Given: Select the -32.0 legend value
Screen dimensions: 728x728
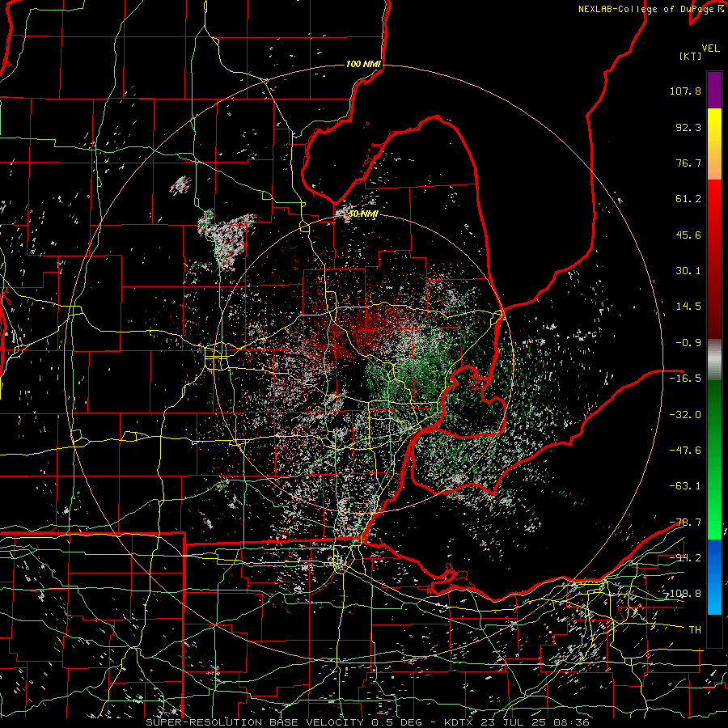Looking at the screenshot, I should pos(685,415).
